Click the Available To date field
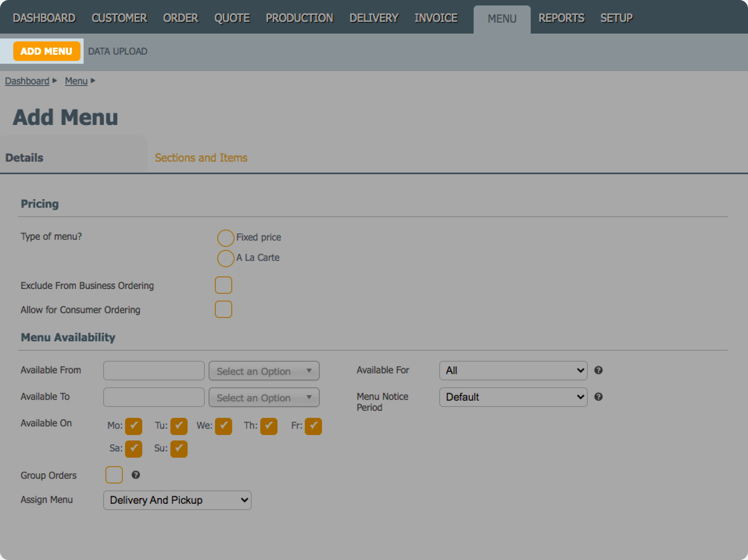Image resolution: width=748 pixels, height=560 pixels. pos(153,397)
